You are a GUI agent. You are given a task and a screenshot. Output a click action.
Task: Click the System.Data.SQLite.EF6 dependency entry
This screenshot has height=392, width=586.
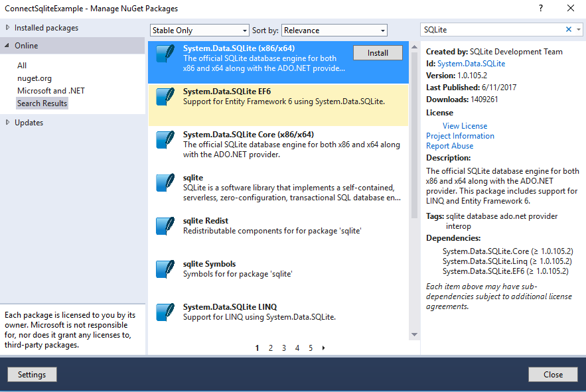(x=506, y=271)
